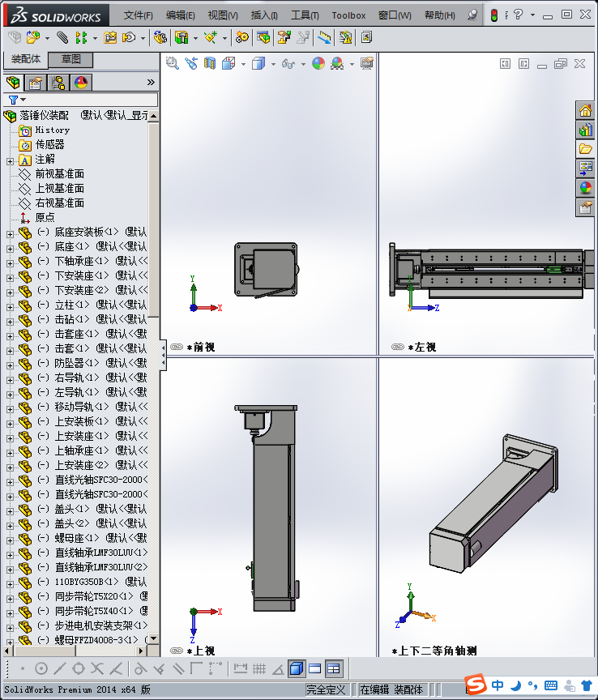This screenshot has width=598, height=700.
Task: Click the Zoom to Fit magnifier icon
Action: [x=173, y=63]
